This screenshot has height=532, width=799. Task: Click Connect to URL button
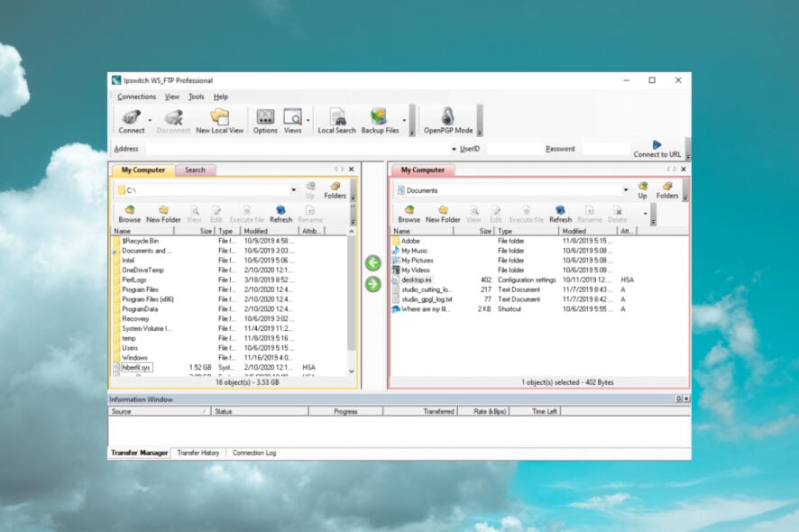click(x=657, y=149)
